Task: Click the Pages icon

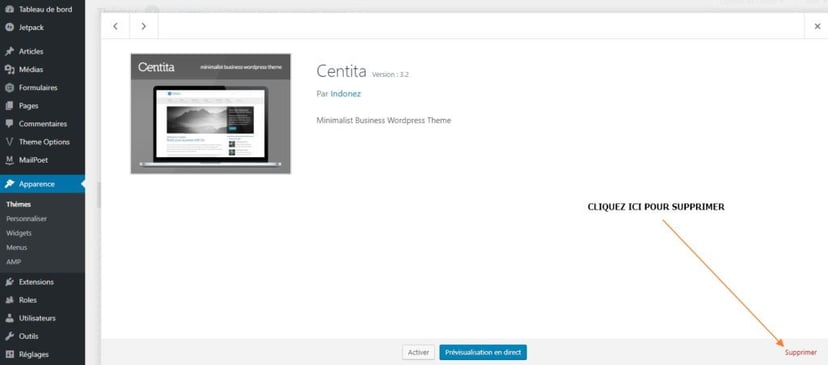Action: (x=9, y=106)
